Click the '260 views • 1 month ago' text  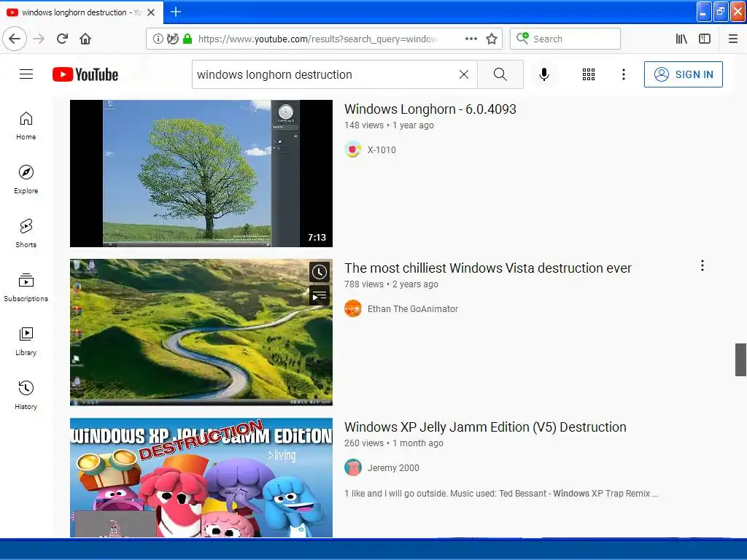(394, 443)
